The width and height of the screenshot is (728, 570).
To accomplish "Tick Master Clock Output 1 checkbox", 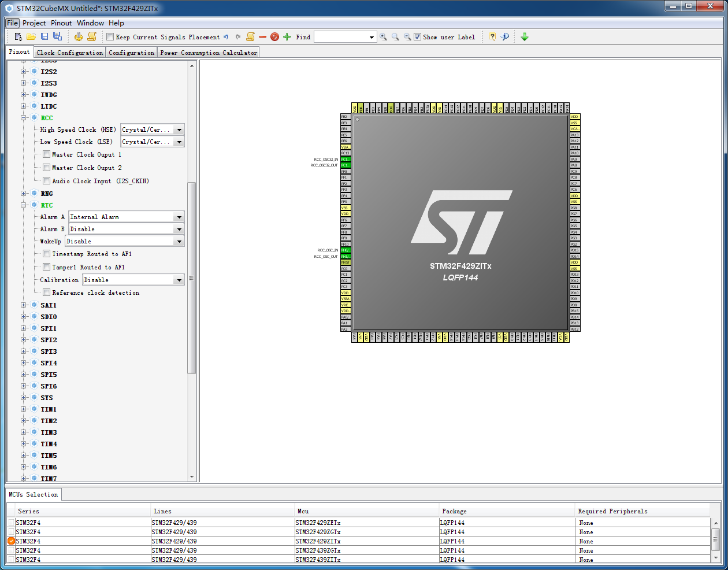I will click(x=46, y=154).
